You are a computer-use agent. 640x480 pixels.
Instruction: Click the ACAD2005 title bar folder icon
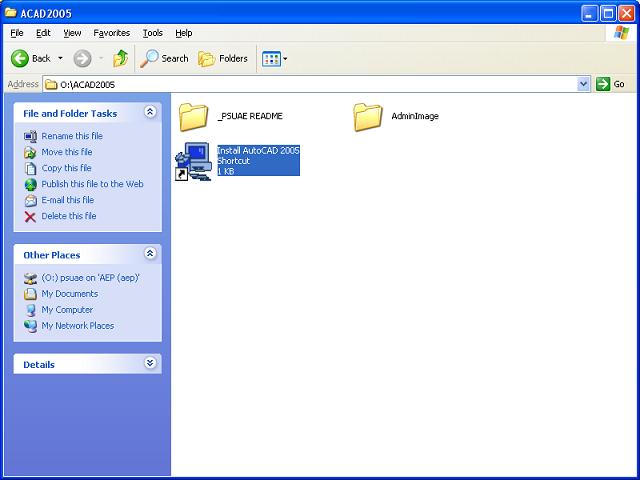pos(11,13)
